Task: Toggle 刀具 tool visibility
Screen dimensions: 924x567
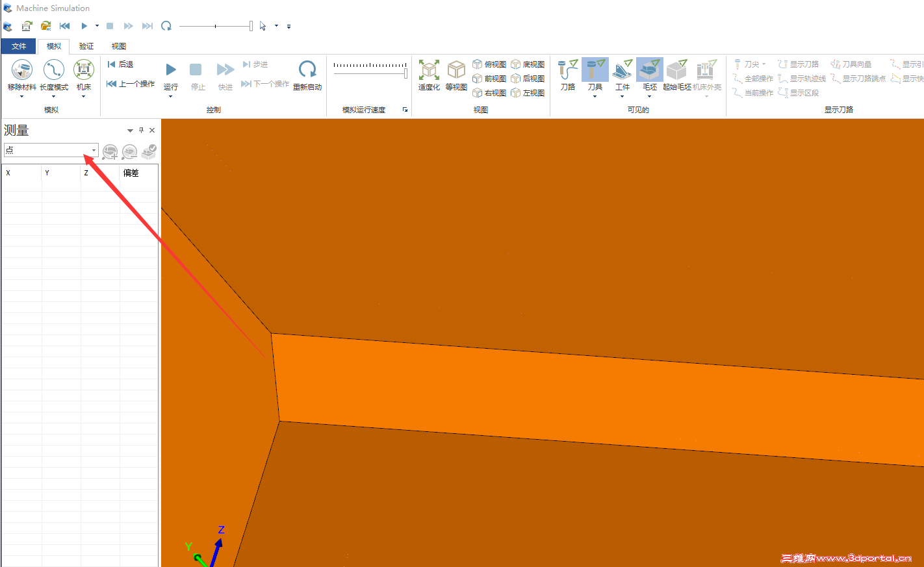Action: 595,70
